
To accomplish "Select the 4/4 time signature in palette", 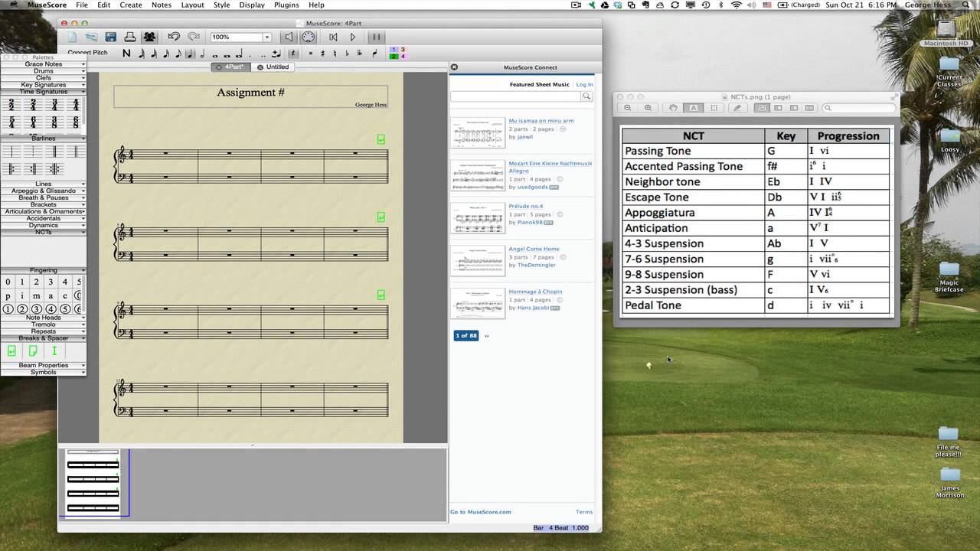I will (x=76, y=105).
